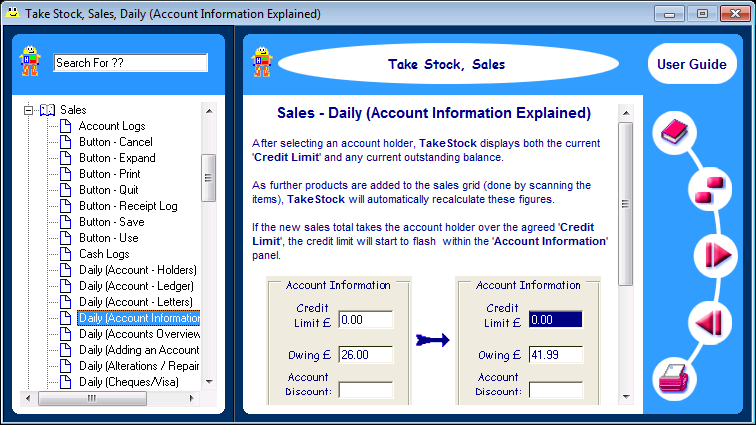The image size is (756, 425).
Task: Maximize the Take Stock window
Action: click(702, 14)
